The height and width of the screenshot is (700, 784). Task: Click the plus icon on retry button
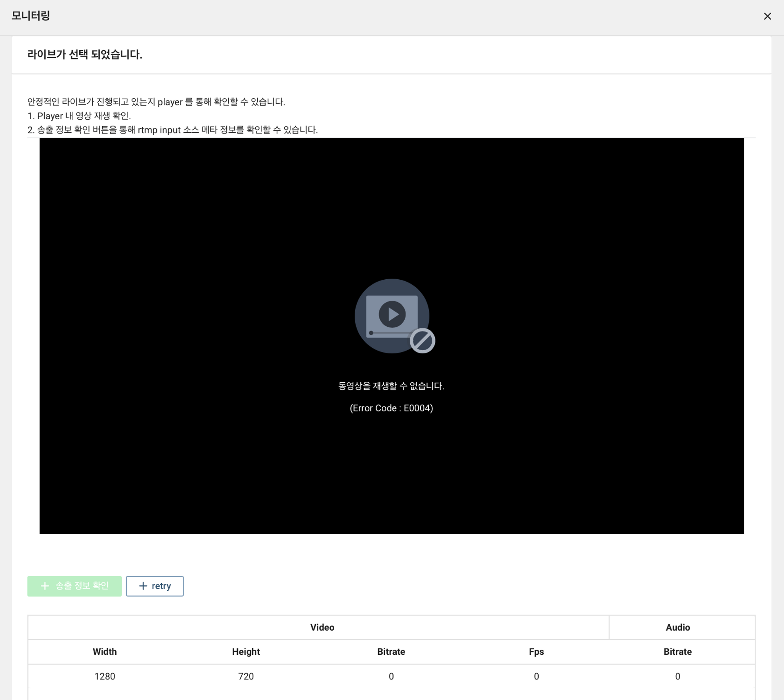tap(143, 586)
